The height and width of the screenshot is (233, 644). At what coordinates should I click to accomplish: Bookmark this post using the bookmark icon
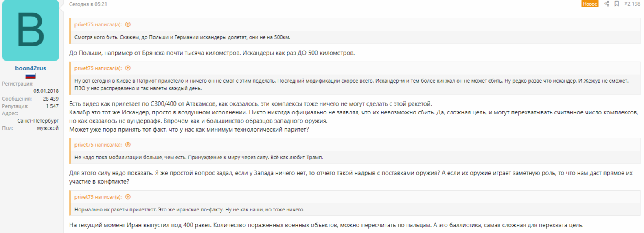[617, 4]
